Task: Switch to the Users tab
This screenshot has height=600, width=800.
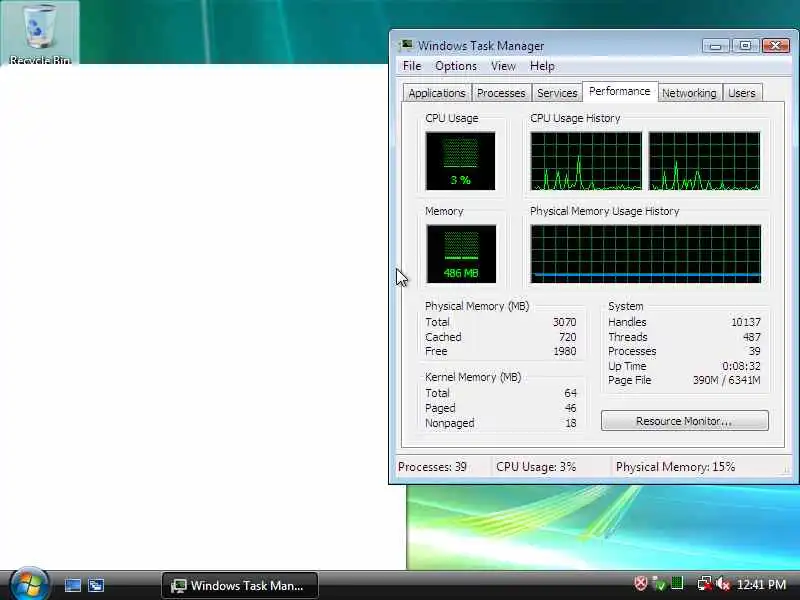Action: [x=742, y=93]
